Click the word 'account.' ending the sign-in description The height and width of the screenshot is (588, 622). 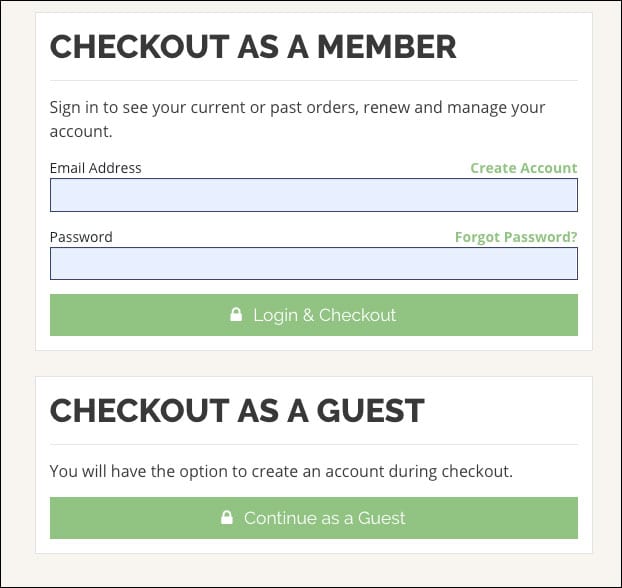click(x=81, y=132)
